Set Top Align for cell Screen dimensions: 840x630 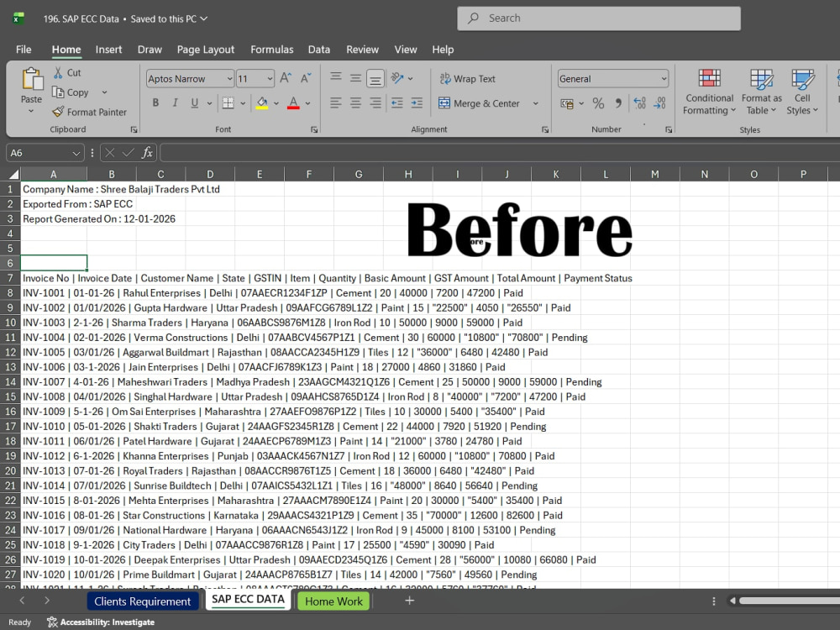point(336,77)
